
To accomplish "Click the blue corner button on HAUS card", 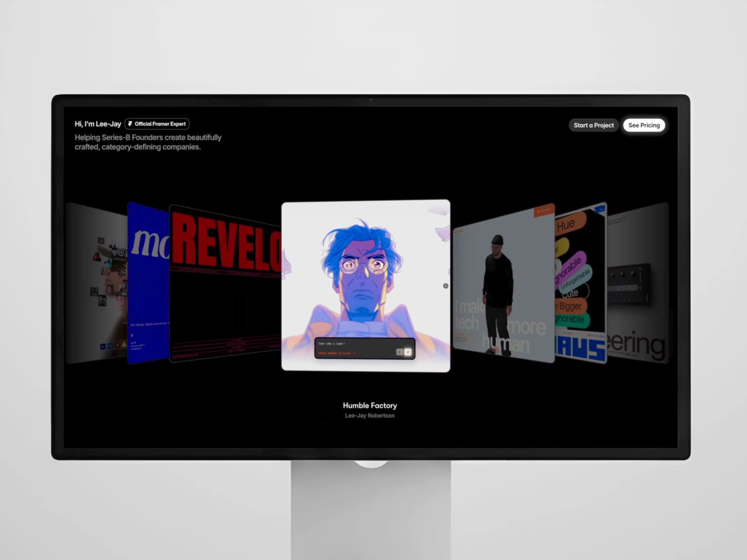I will pos(600,209).
